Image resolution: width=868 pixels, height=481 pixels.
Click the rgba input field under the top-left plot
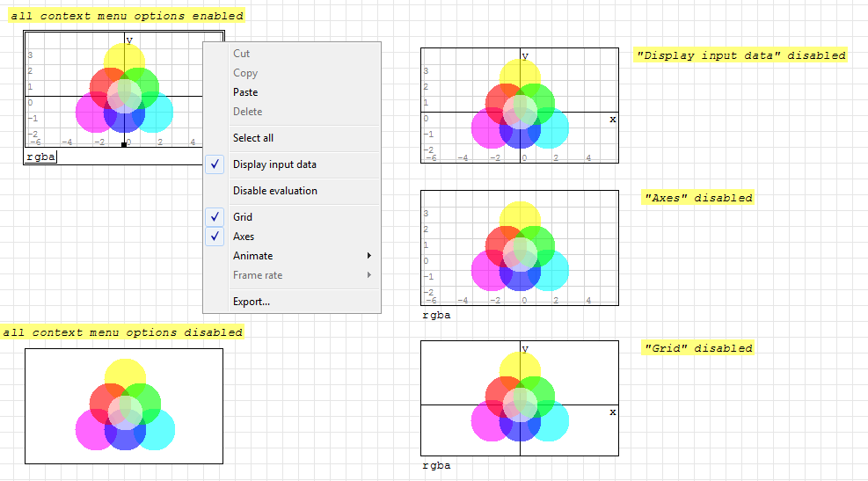[40, 157]
